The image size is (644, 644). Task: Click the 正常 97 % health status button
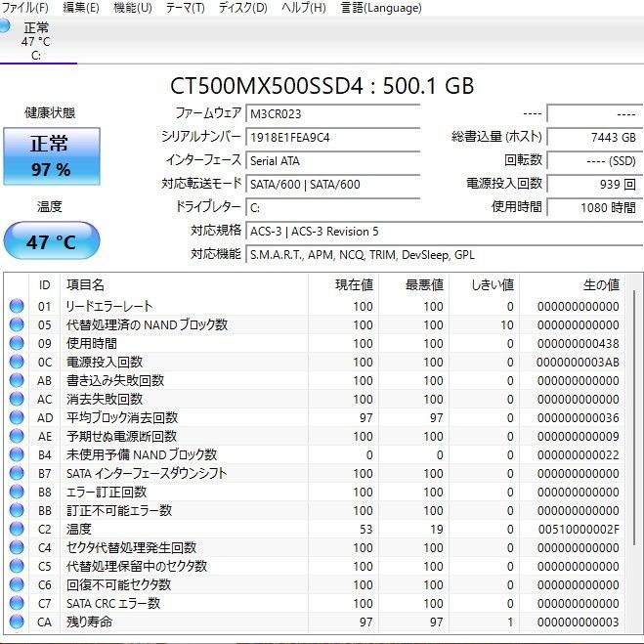point(52,156)
